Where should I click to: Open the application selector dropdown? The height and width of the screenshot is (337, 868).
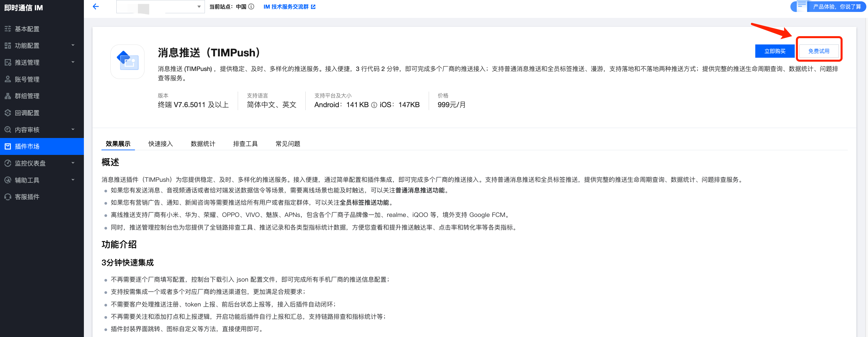pyautogui.click(x=160, y=6)
